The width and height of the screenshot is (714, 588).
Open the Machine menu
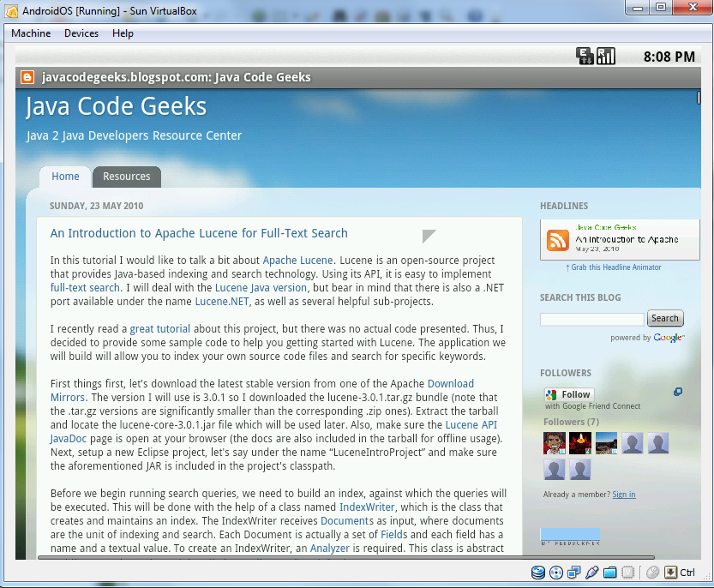[31, 33]
